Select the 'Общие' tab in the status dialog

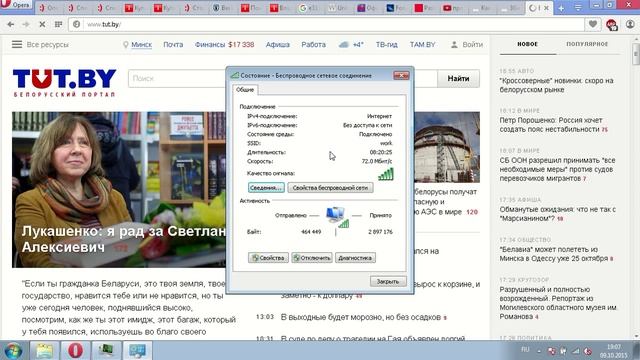pyautogui.click(x=245, y=89)
